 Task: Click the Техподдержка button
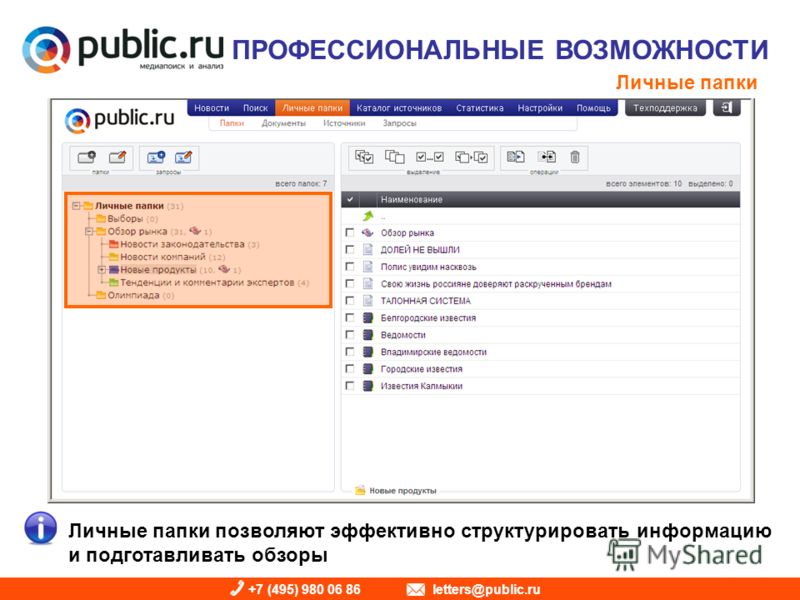click(x=665, y=108)
